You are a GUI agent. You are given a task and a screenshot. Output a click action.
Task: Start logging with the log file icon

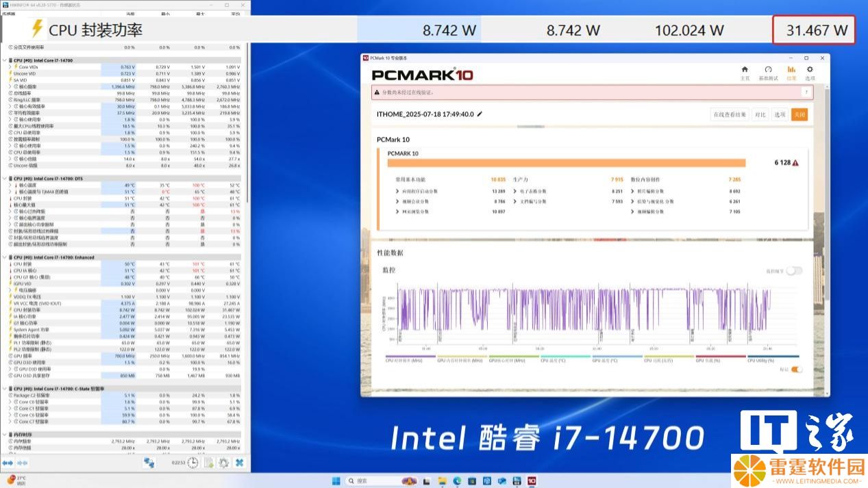tap(208, 463)
